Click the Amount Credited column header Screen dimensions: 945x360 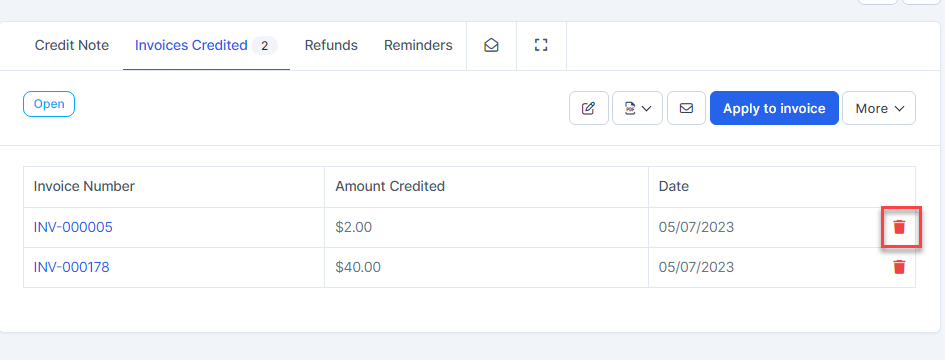(x=390, y=187)
